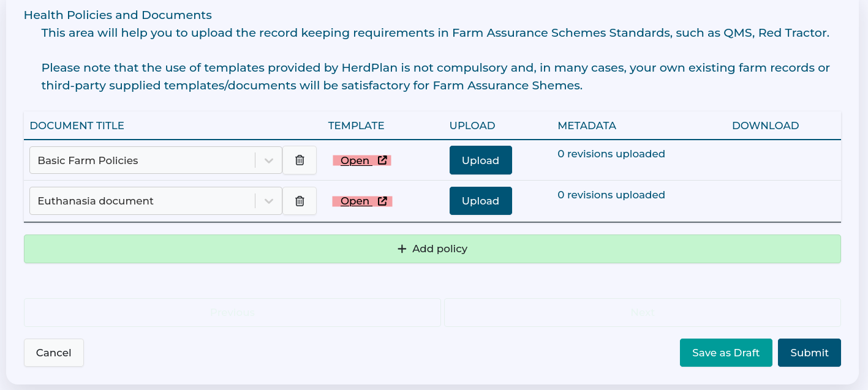868x390 pixels.
Task: Click external-link icon for Basic Farm Policies template
Action: click(x=382, y=160)
